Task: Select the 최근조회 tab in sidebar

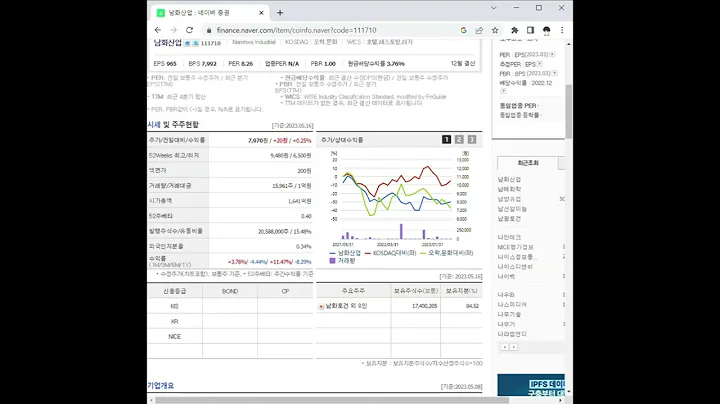Action: click(x=528, y=163)
